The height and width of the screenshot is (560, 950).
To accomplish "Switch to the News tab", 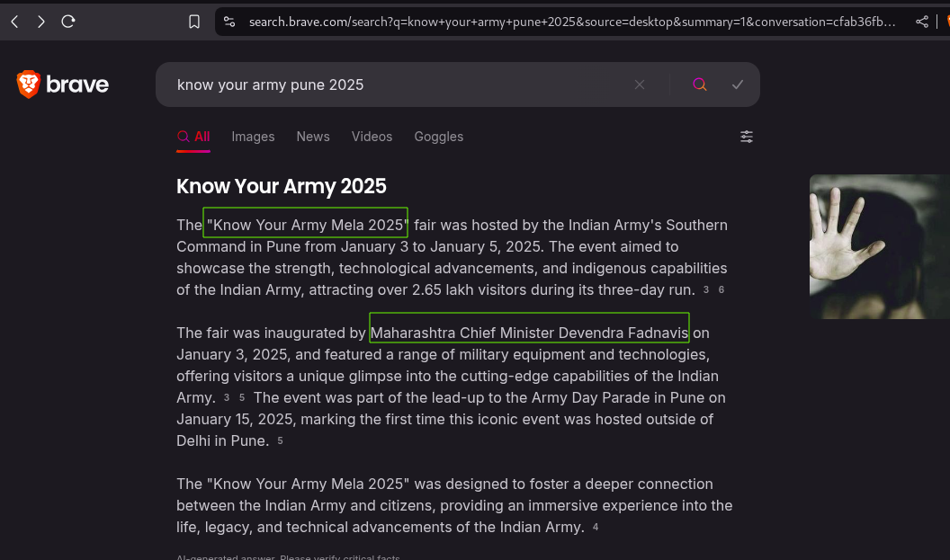I will [313, 137].
